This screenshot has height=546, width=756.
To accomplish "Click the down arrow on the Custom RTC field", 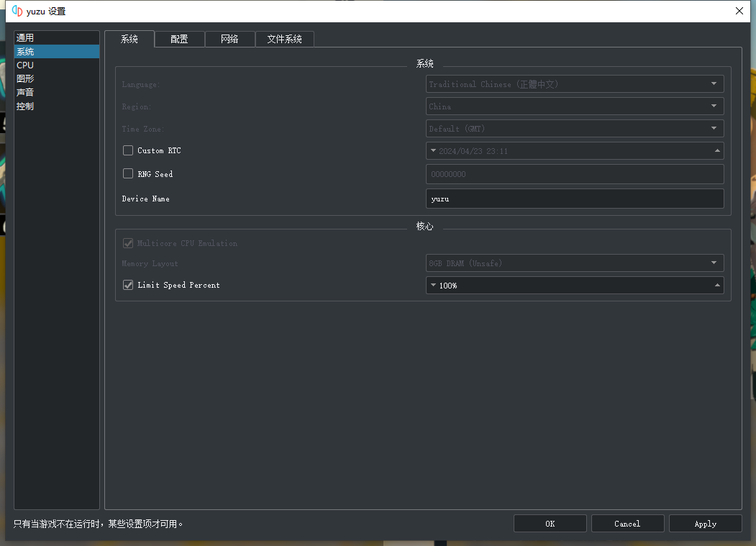I will [433, 151].
